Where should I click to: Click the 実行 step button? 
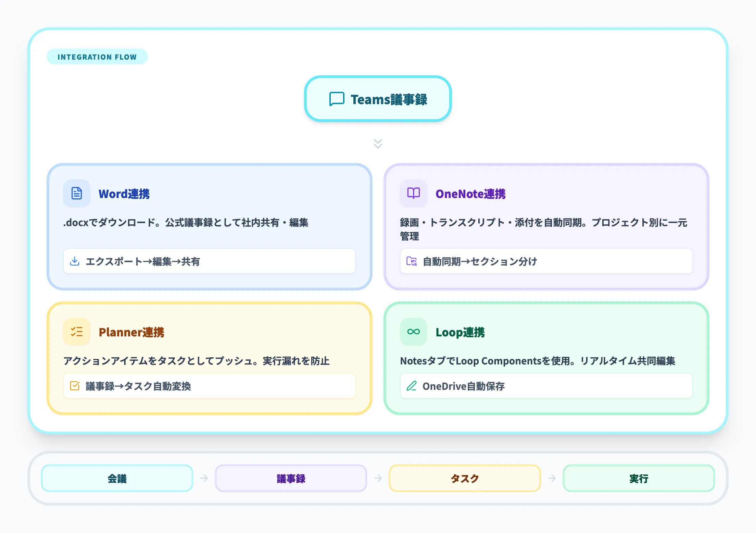point(638,478)
